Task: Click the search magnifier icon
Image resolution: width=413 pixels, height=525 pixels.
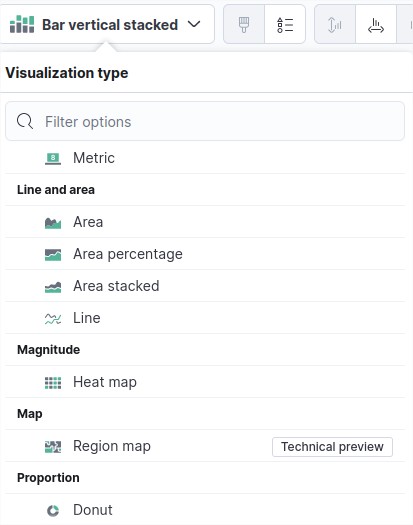Action: pos(25,121)
